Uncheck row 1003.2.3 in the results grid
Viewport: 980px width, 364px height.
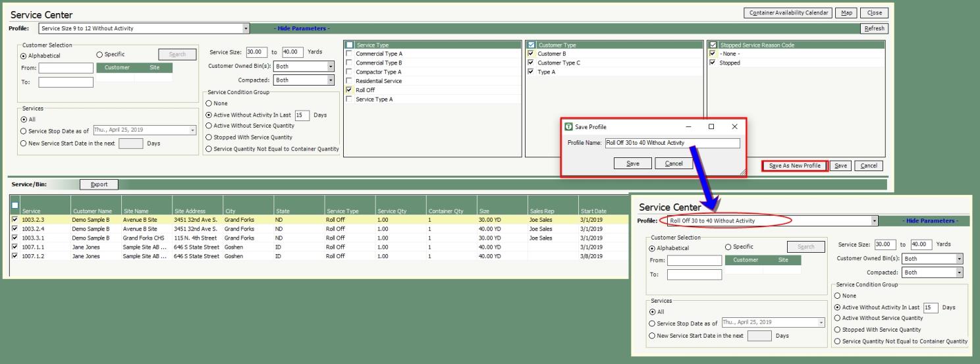point(15,220)
